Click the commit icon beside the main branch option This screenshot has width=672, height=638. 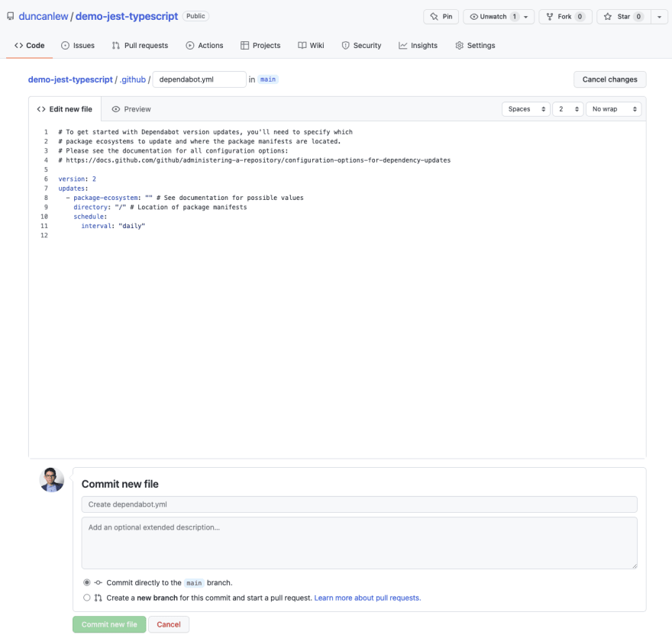point(99,582)
